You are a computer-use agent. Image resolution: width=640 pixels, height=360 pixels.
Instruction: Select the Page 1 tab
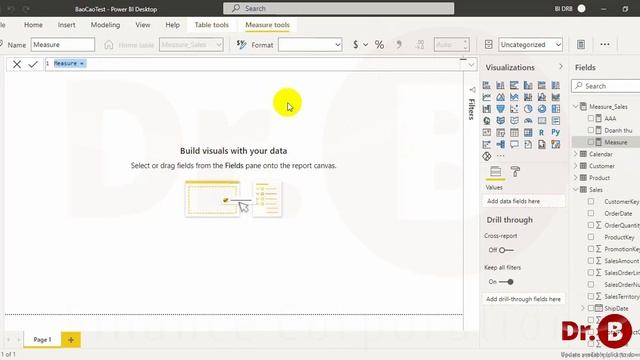point(42,340)
